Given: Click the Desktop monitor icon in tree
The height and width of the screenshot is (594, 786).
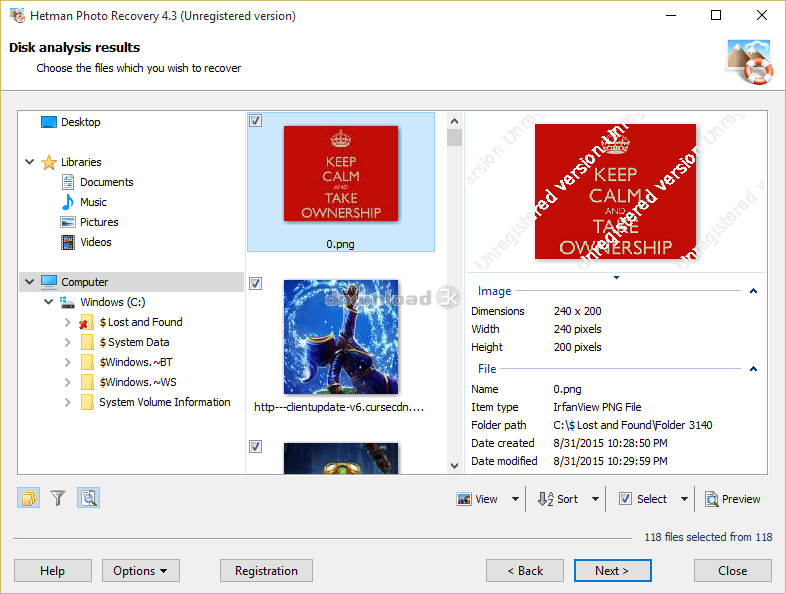Looking at the screenshot, I should pyautogui.click(x=49, y=122).
